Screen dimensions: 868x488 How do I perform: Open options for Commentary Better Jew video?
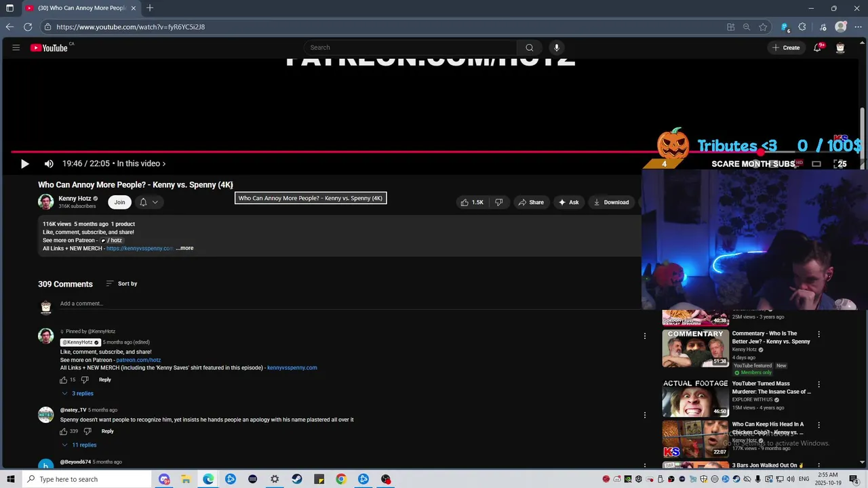pos(818,334)
